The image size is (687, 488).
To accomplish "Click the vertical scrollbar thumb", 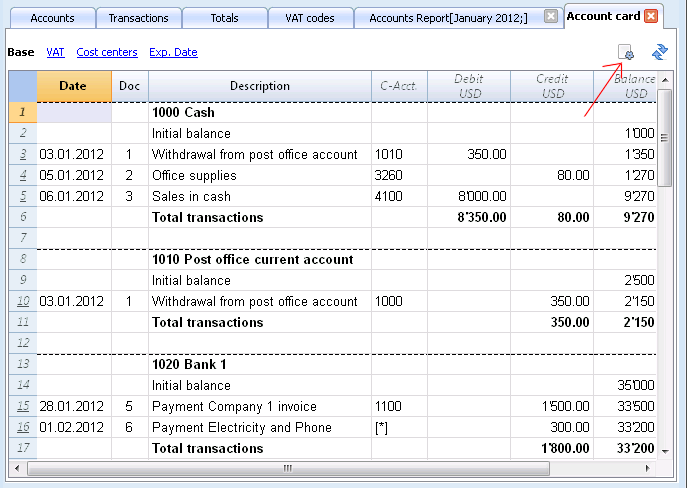I will (665, 138).
